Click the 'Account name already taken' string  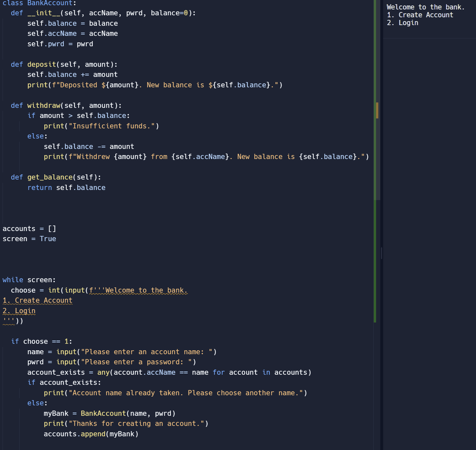point(187,393)
